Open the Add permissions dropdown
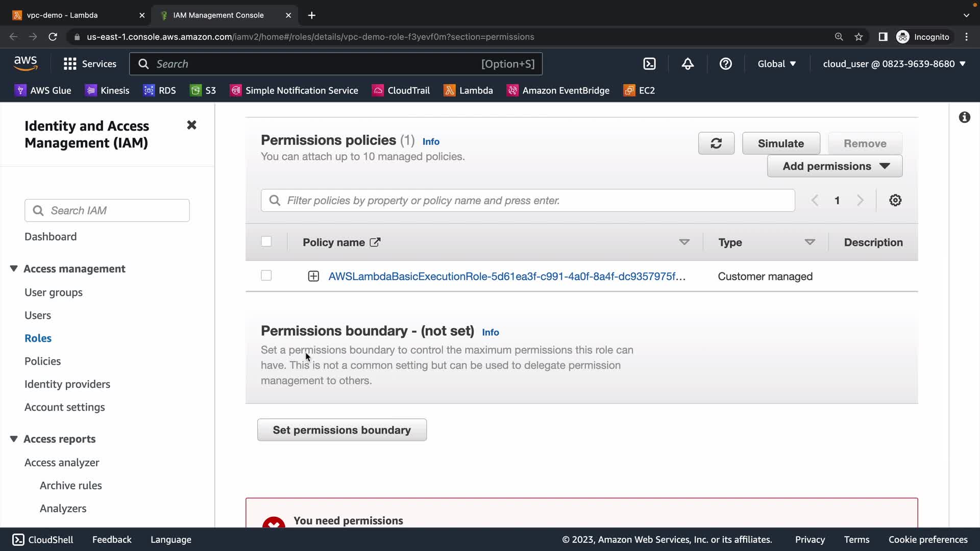 coord(835,166)
